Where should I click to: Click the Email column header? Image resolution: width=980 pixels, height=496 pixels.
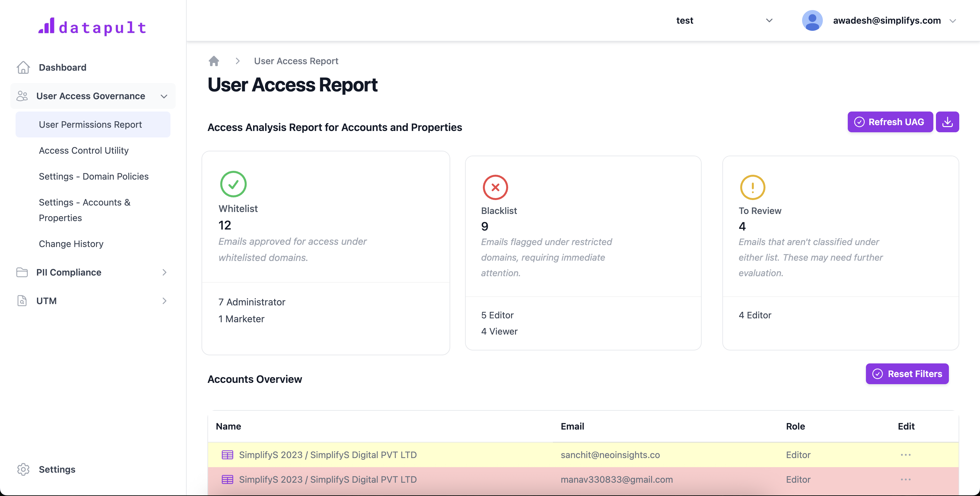572,426
